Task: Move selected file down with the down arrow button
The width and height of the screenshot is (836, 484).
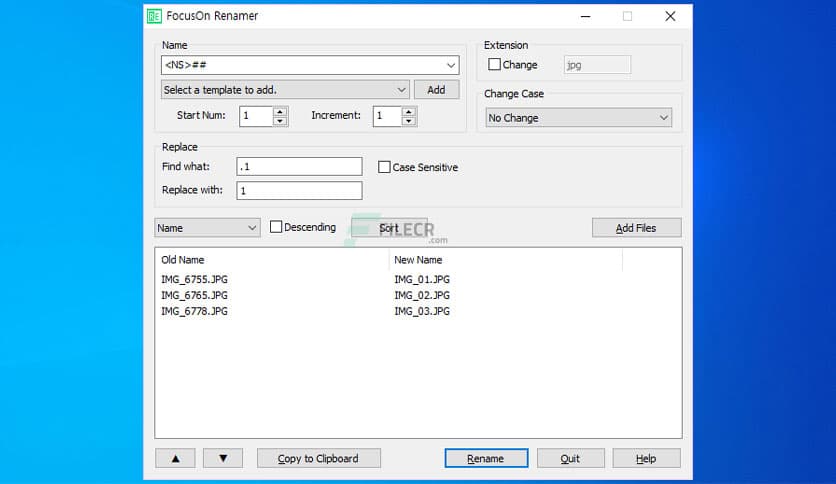Action: point(223,458)
